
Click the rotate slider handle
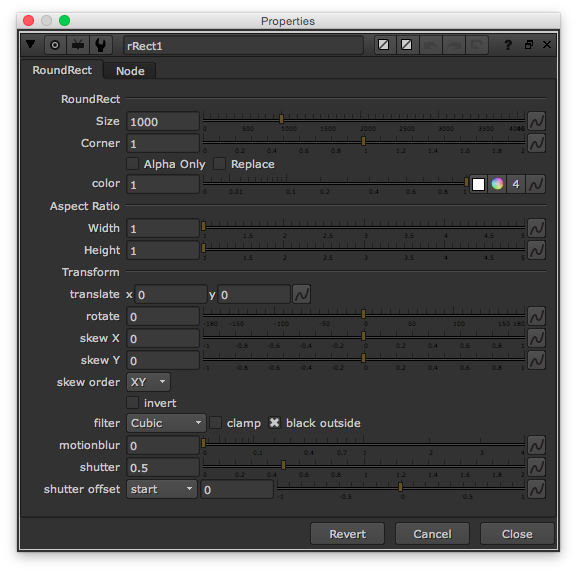364,314
